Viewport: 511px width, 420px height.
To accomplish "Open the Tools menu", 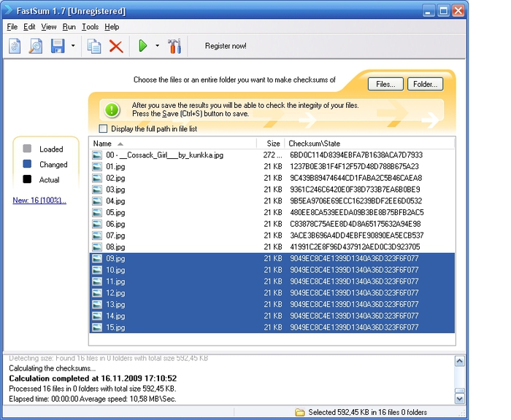I will [x=90, y=27].
